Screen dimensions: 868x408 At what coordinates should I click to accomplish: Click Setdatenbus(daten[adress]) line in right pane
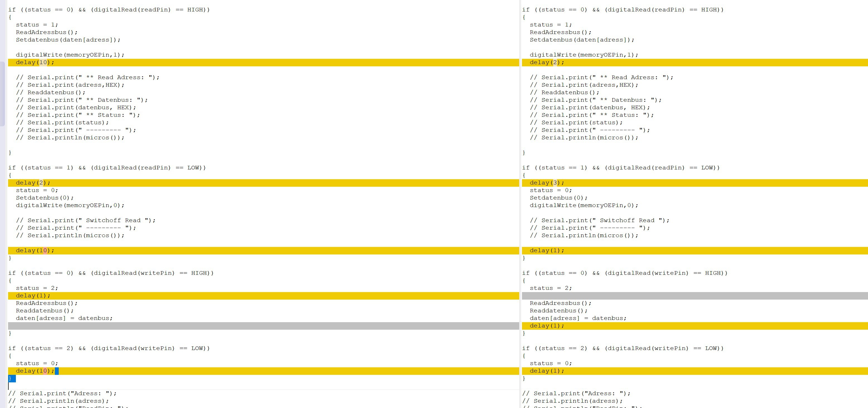click(x=582, y=40)
